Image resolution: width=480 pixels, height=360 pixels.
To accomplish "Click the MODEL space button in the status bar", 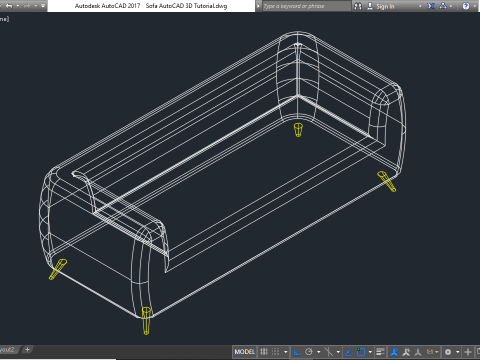I will [245, 352].
